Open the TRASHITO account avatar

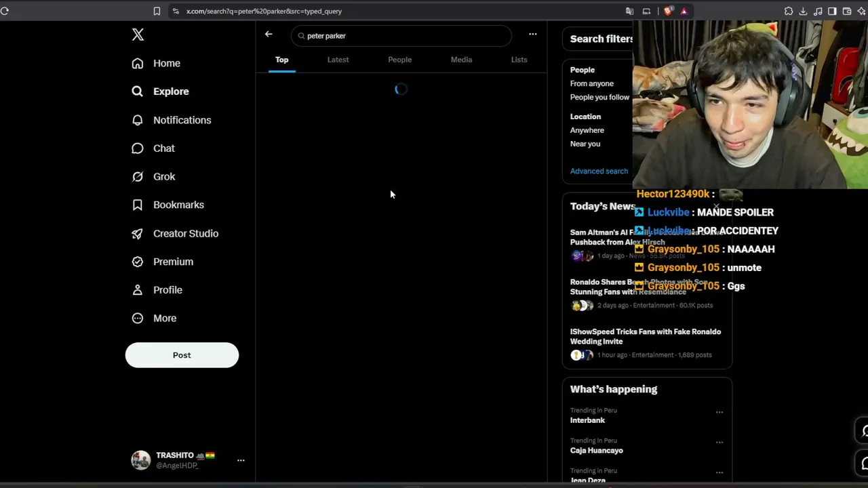[x=141, y=460]
